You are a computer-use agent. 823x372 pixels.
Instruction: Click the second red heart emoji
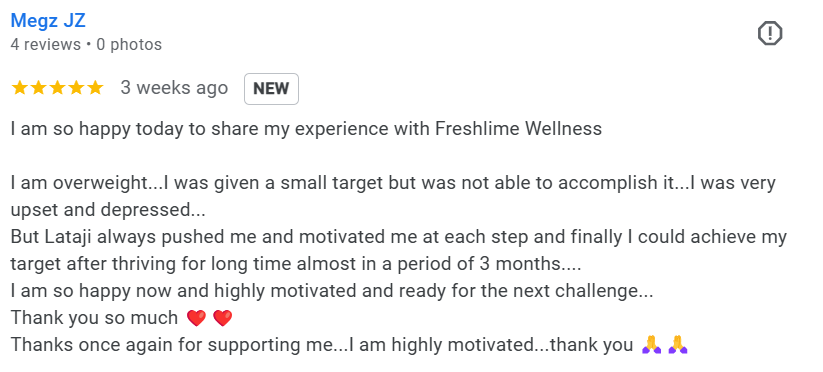[x=223, y=318]
